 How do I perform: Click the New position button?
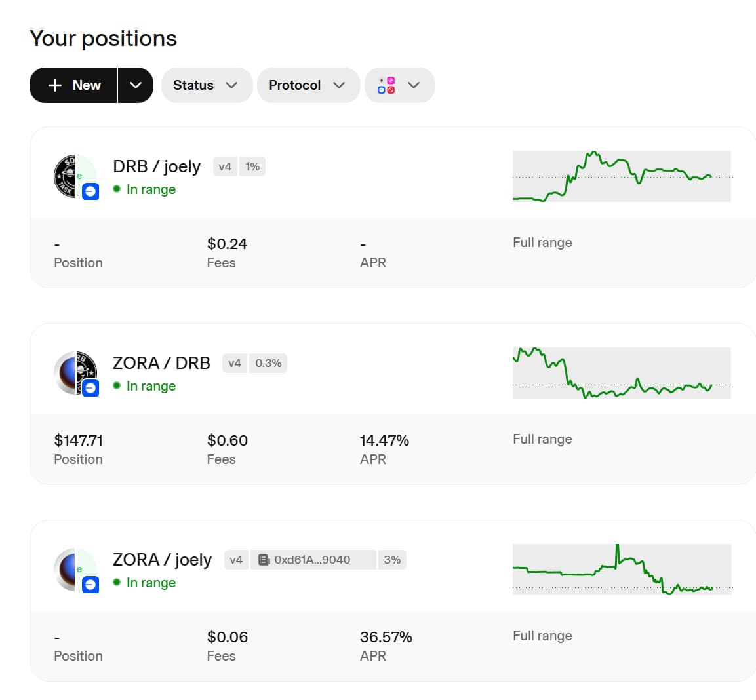pyautogui.click(x=73, y=85)
